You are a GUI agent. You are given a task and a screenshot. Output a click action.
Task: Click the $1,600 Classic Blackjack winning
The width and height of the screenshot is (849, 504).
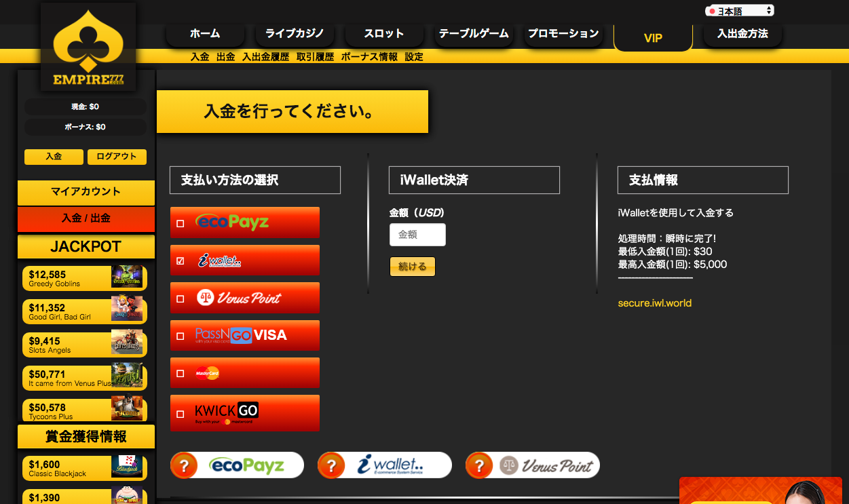pyautogui.click(x=45, y=465)
